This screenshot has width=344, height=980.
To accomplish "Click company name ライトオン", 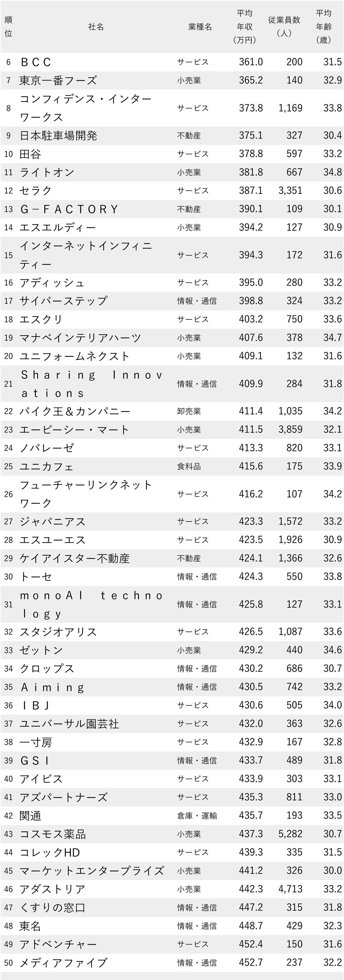I will pyautogui.click(x=47, y=172).
